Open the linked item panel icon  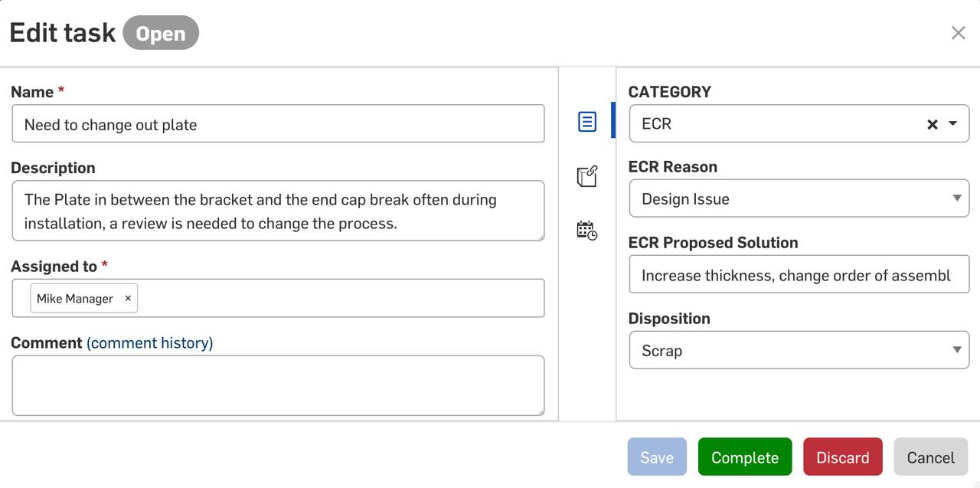(587, 175)
